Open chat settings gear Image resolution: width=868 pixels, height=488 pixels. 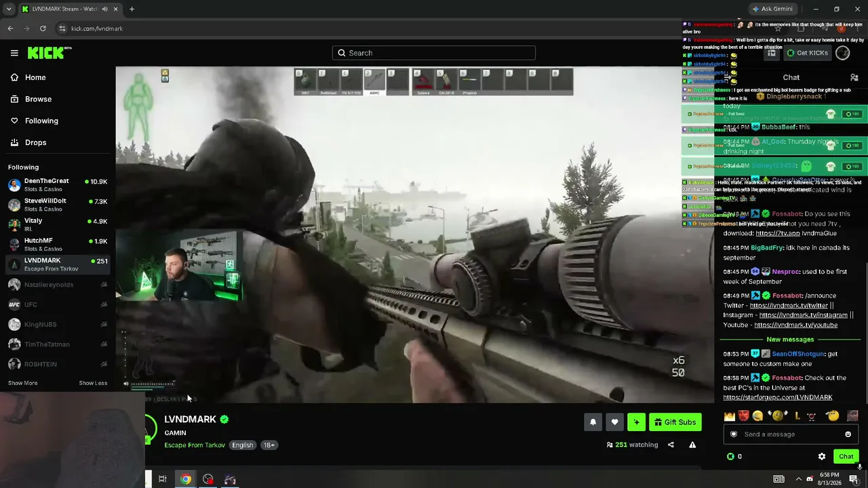822,457
